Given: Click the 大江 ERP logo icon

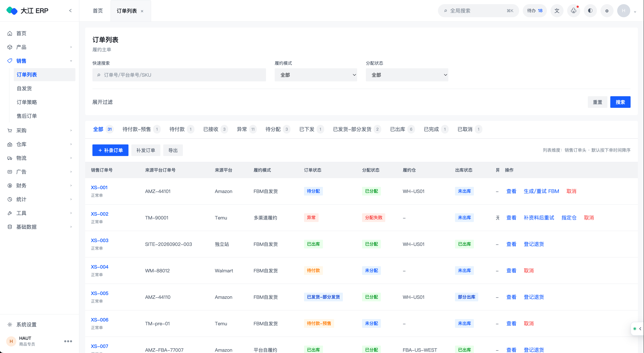Looking at the screenshot, I should click(12, 11).
